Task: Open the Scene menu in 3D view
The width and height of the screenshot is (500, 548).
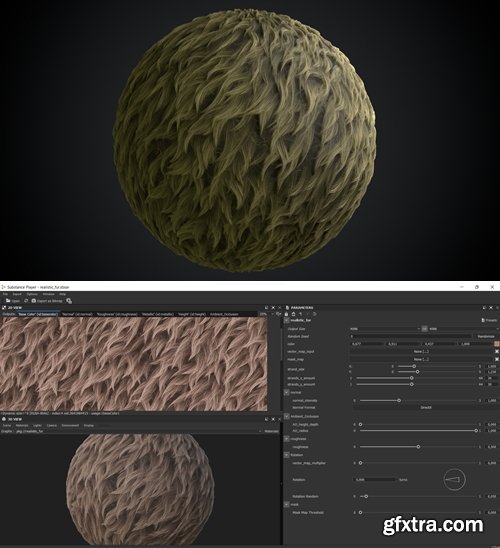Action: tap(7, 425)
